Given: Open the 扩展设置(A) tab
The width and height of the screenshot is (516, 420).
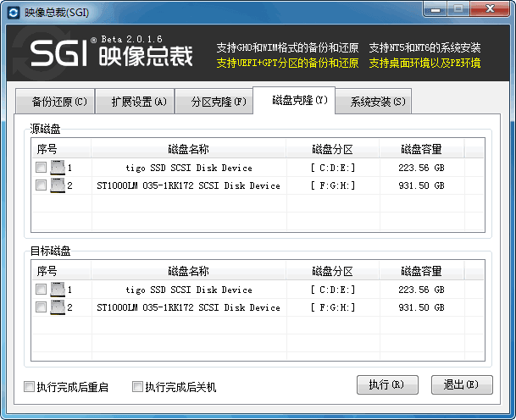Looking at the screenshot, I should 134,102.
